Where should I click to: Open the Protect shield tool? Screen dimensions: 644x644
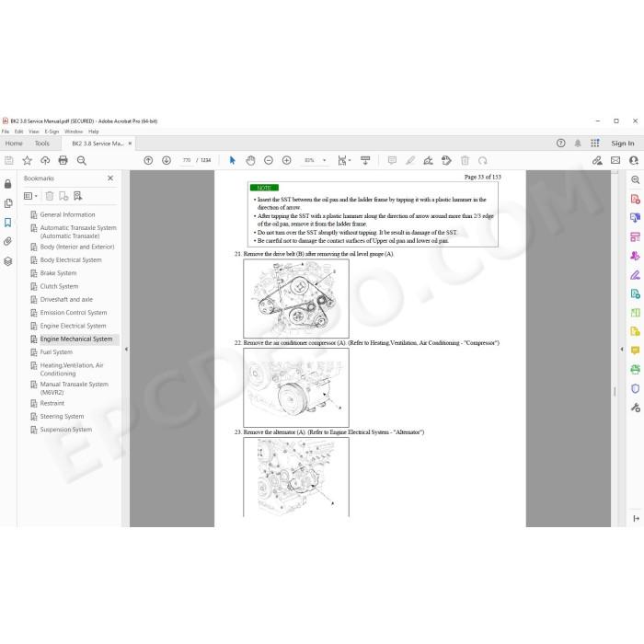635,388
